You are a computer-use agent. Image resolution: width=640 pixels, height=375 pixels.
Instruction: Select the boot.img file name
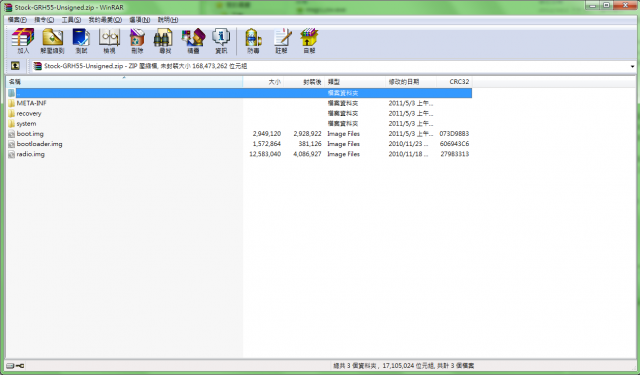click(x=30, y=134)
